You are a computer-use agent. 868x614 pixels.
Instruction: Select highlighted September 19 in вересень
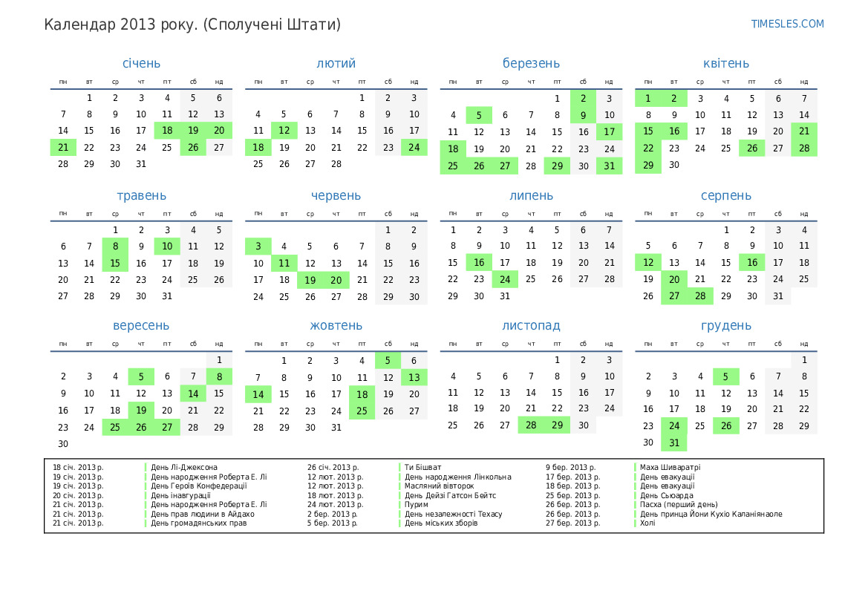click(141, 410)
